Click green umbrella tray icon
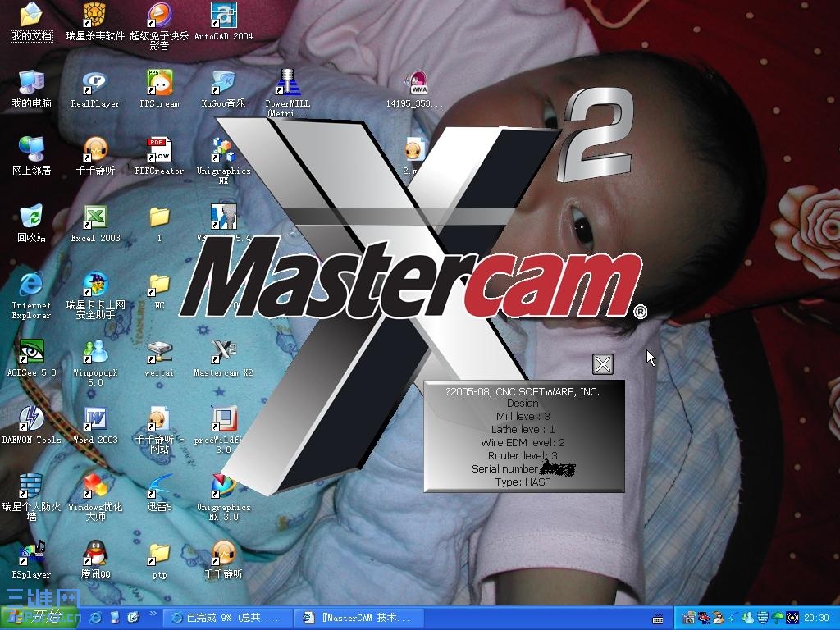Screen dimensions: 840x630 tap(777, 619)
